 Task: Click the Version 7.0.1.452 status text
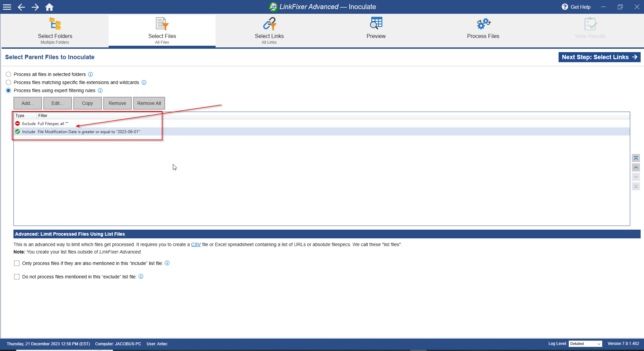(623, 344)
